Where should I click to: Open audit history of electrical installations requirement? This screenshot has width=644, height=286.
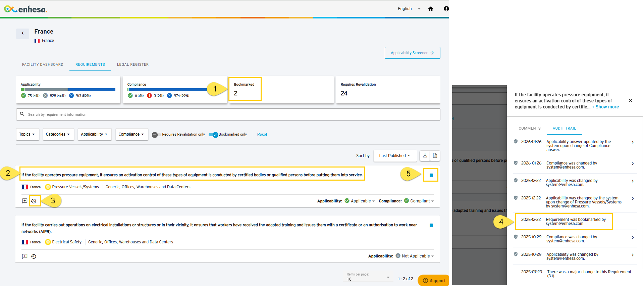click(34, 256)
